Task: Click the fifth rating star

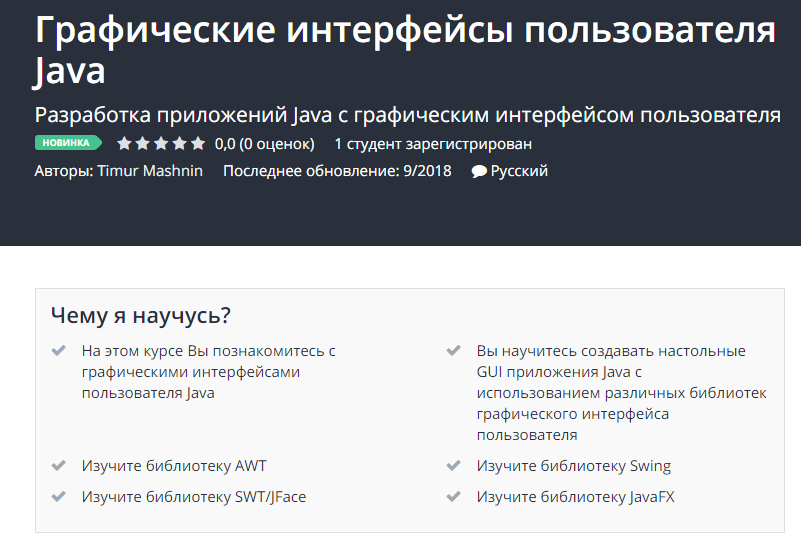Action: [198, 143]
